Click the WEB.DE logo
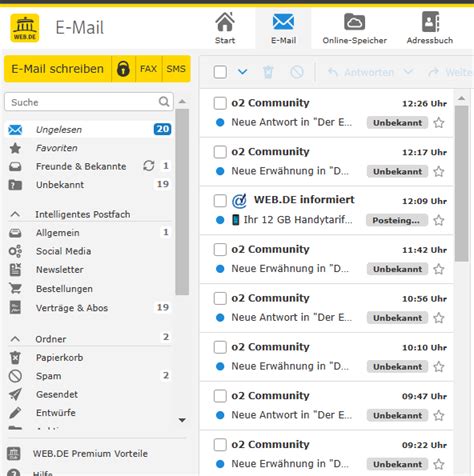 coord(25,28)
